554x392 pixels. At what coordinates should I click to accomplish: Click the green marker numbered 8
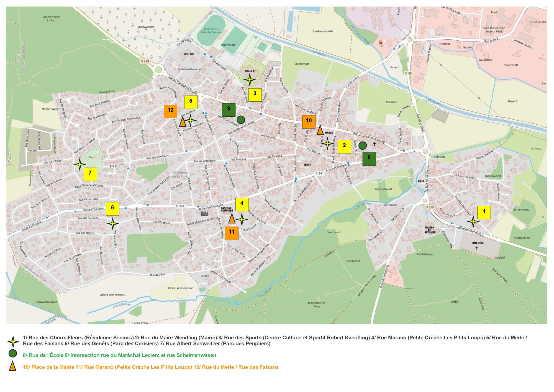click(369, 159)
